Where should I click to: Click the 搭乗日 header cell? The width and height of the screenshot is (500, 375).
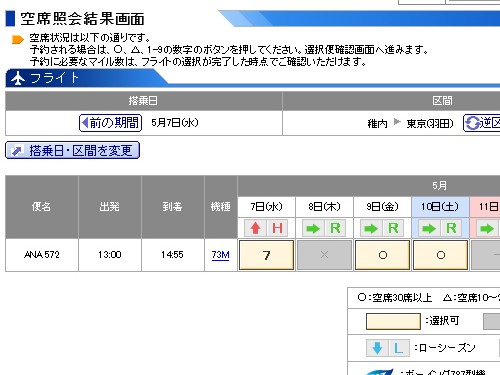(x=143, y=101)
